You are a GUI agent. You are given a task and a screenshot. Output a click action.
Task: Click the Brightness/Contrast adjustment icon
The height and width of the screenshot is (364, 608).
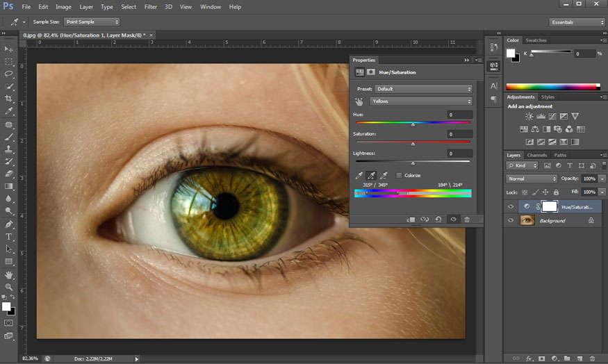(x=529, y=117)
